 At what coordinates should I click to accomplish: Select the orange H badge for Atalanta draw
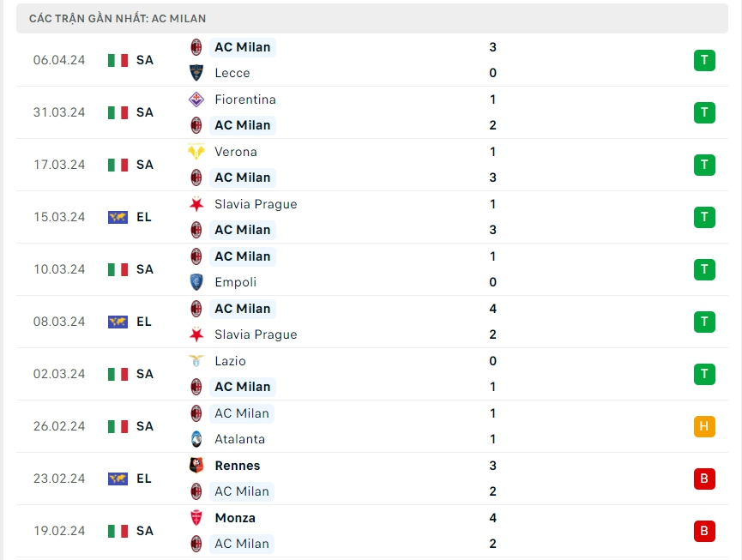click(704, 426)
